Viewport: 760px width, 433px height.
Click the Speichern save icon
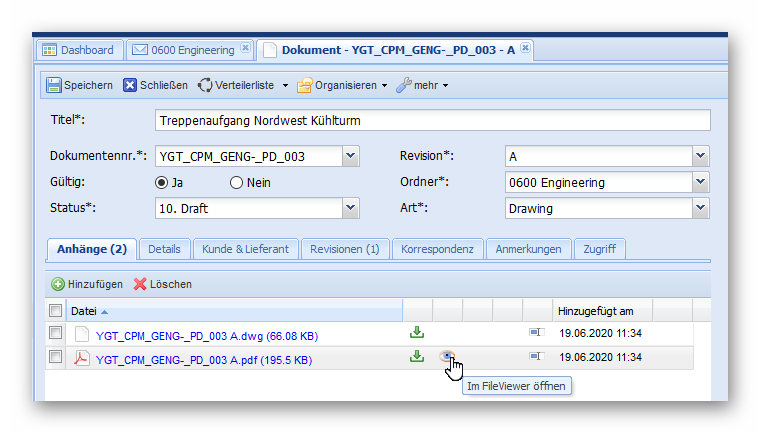54,85
